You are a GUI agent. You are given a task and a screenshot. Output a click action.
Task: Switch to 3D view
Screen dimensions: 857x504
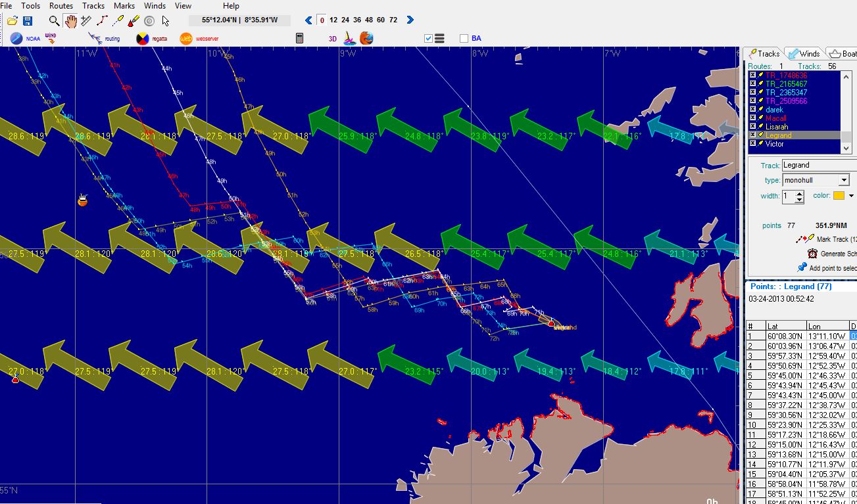pos(333,39)
